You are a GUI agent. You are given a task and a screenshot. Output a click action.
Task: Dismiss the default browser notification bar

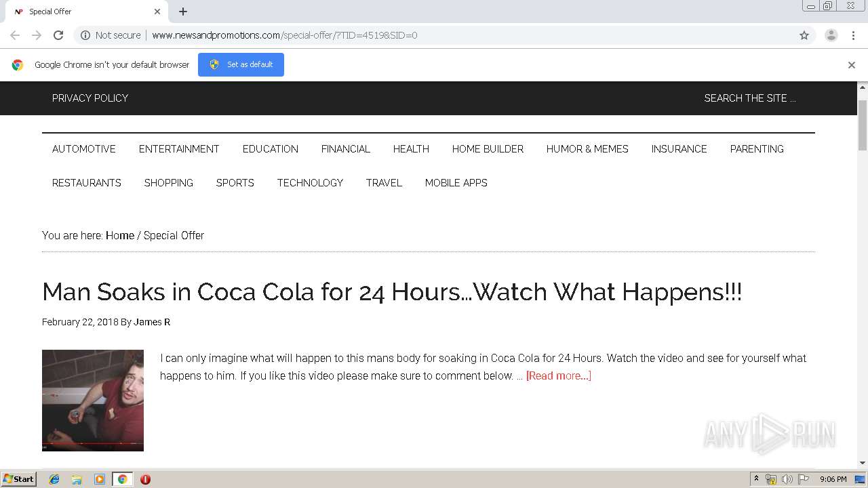pyautogui.click(x=852, y=65)
